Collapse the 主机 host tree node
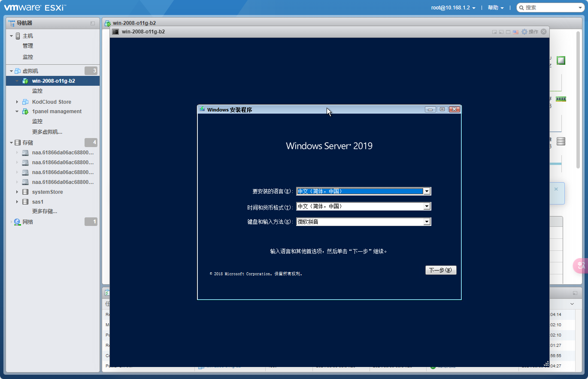588x379 pixels. (12, 36)
